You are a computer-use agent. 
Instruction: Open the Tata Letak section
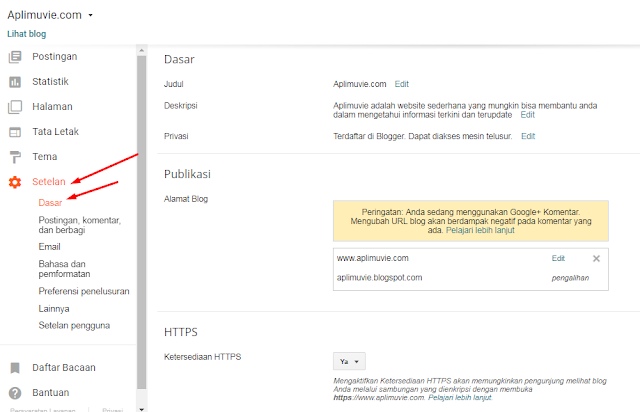pyautogui.click(x=56, y=131)
